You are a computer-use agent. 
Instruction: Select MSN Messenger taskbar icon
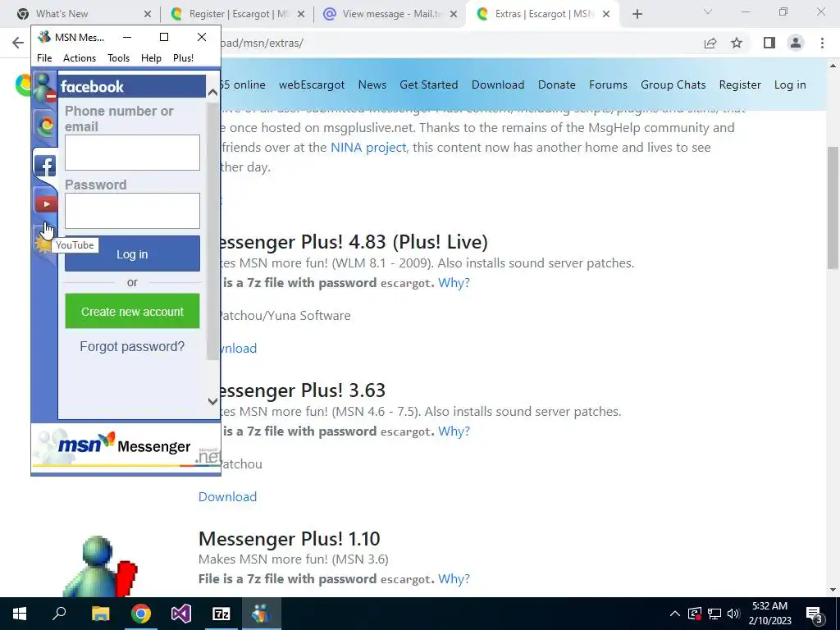(x=262, y=614)
